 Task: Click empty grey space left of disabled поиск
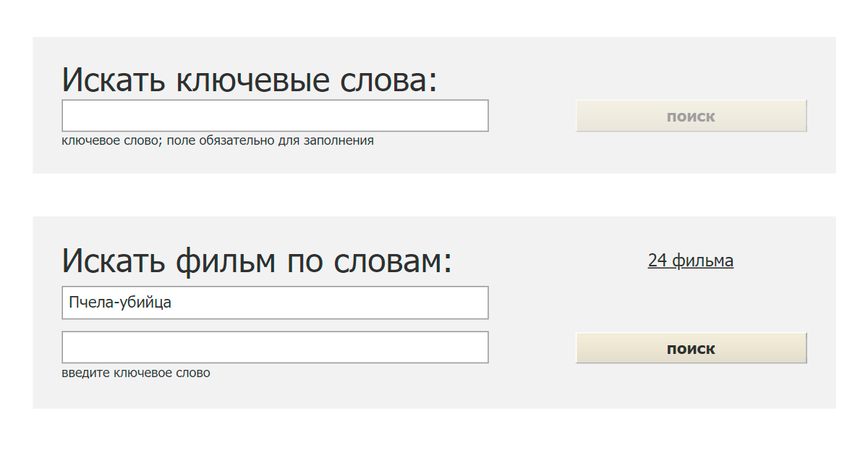(x=532, y=116)
